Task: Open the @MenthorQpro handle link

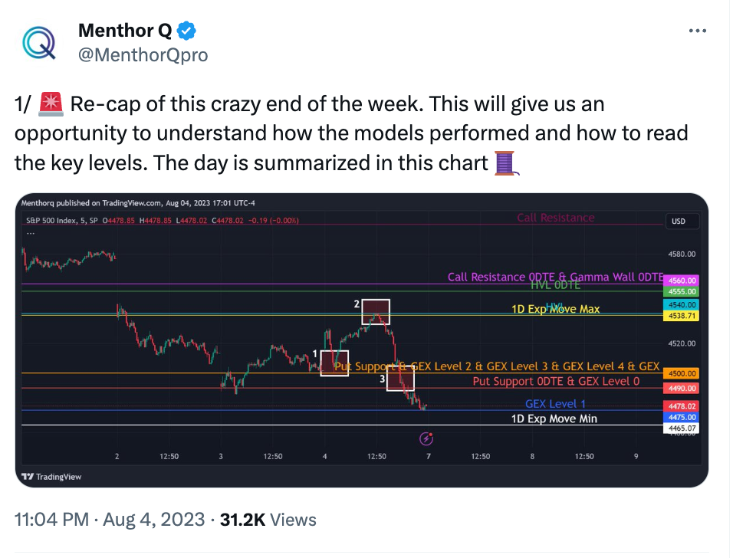Action: 143,55
